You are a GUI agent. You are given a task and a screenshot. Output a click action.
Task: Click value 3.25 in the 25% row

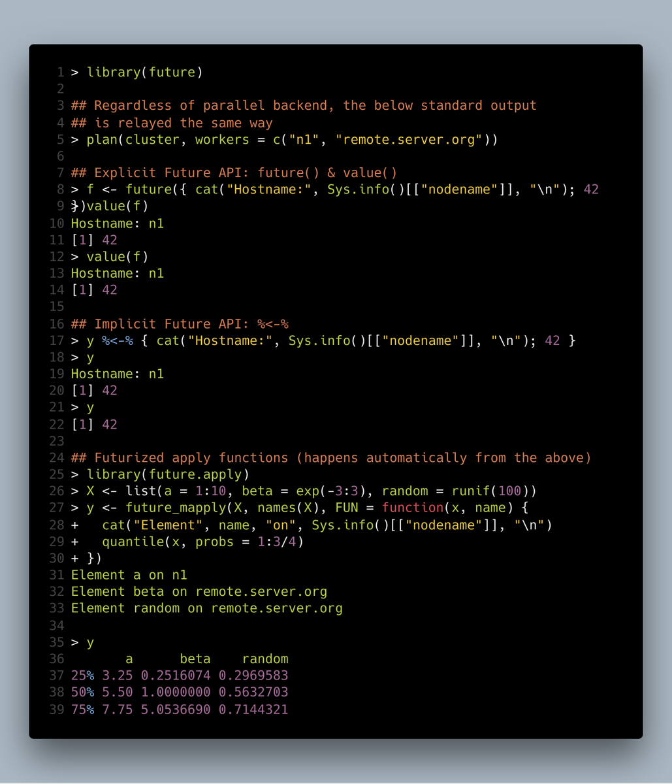118,675
